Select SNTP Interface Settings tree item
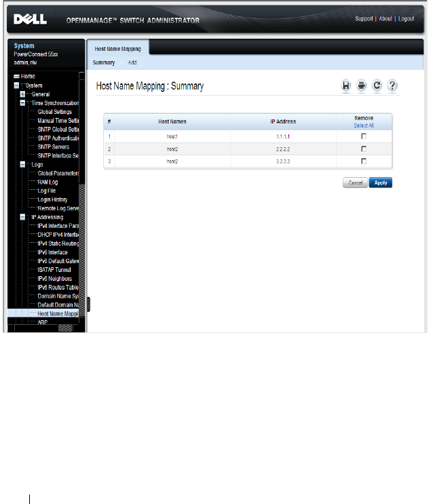 58,155
